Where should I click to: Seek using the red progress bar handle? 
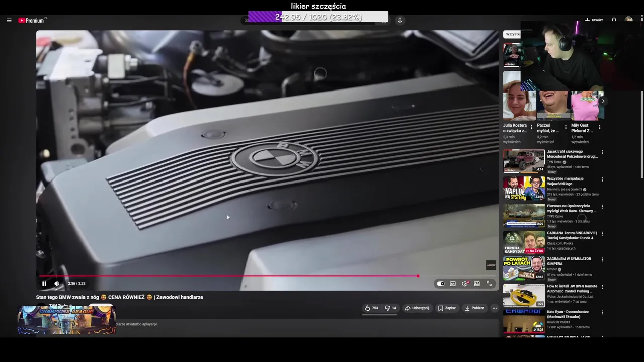pos(418,276)
